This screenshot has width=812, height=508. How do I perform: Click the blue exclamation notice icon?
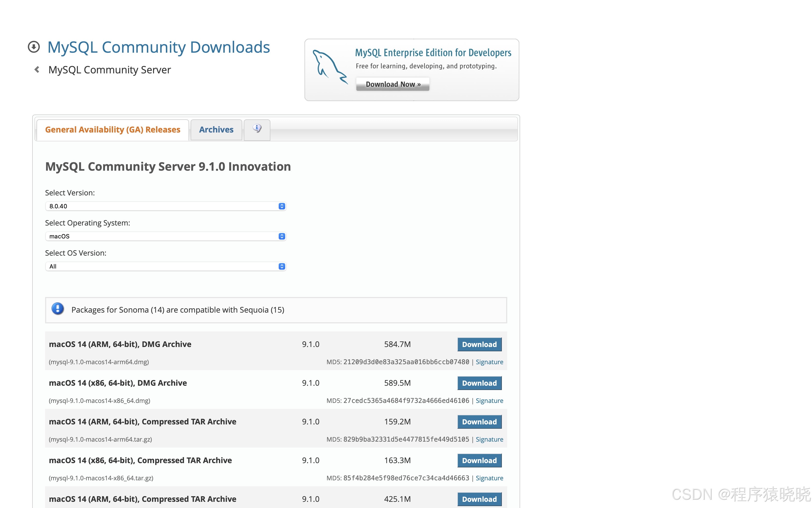point(58,309)
